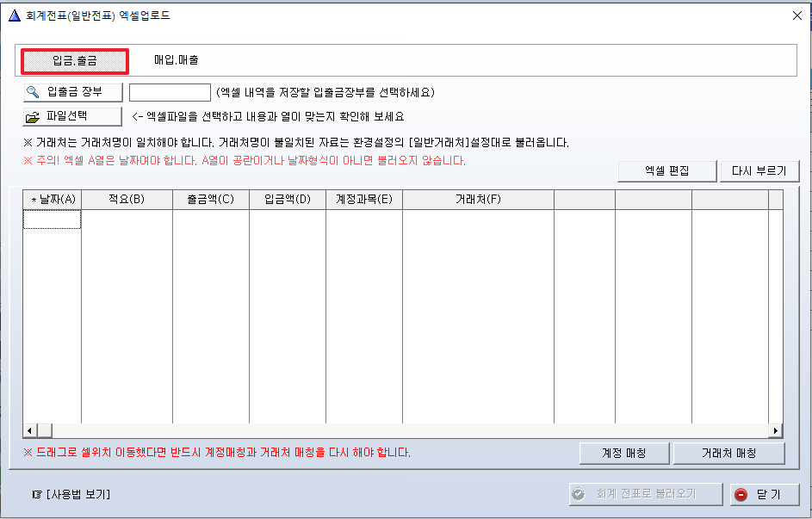The height and width of the screenshot is (519, 812).
Task: Open the 입출금 장부 lookup button
Action: point(73,92)
